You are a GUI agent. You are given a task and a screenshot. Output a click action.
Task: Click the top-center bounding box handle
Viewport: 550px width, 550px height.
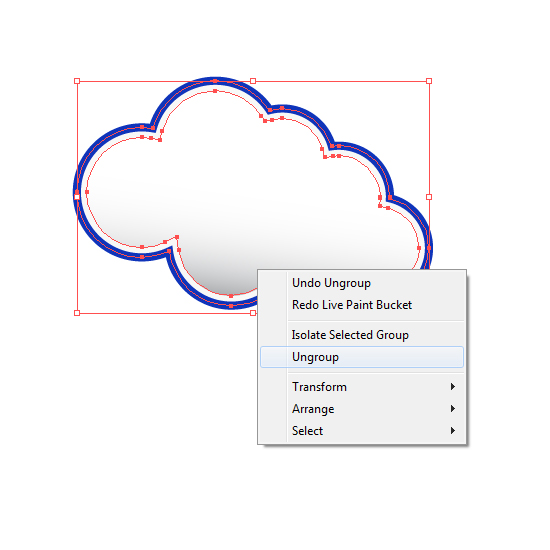coord(253,81)
